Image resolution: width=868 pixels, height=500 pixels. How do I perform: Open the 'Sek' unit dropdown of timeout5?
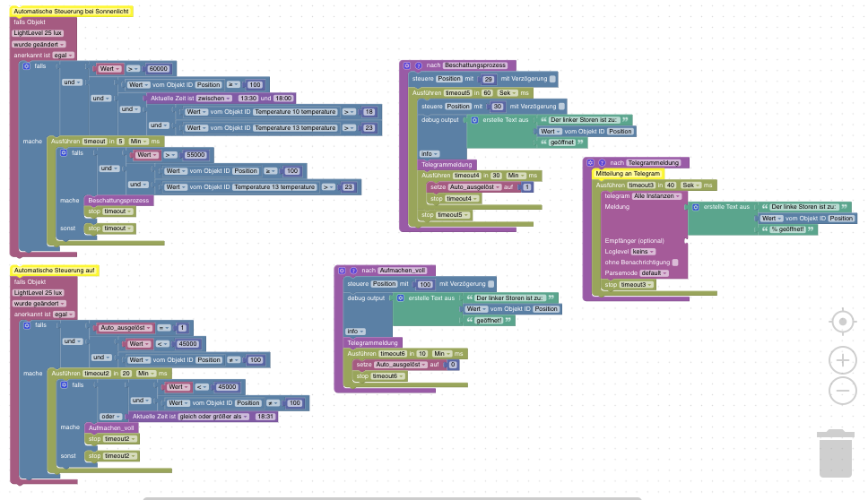tap(508, 93)
